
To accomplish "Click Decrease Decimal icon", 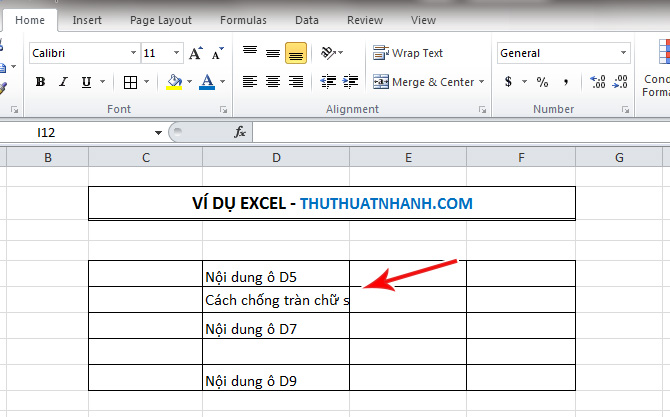I will pos(620,82).
